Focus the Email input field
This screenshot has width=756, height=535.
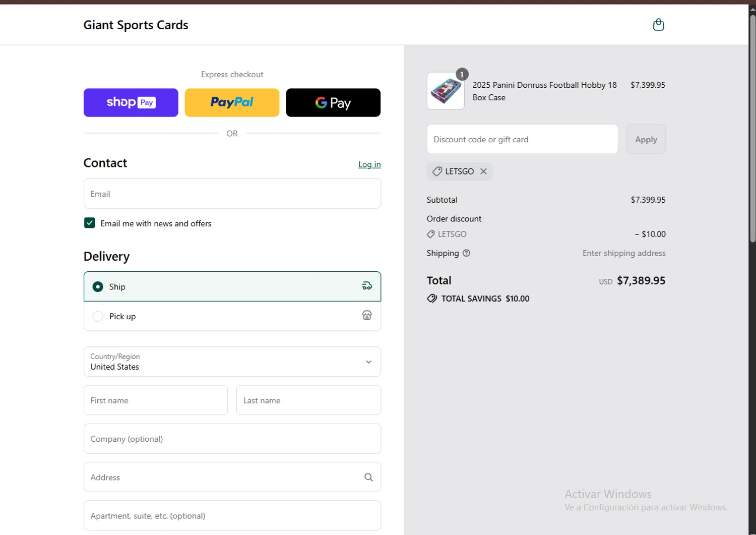click(x=232, y=194)
